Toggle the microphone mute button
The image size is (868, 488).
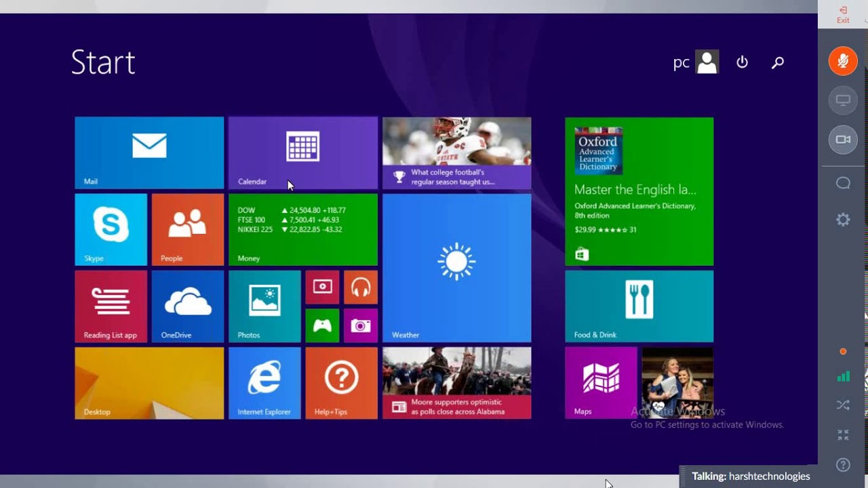tap(843, 61)
